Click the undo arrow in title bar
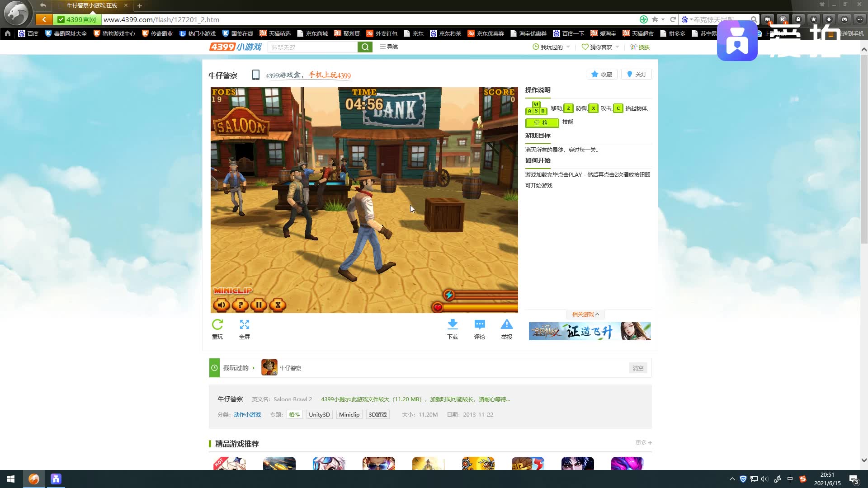868x488 pixels. pos(43,5)
